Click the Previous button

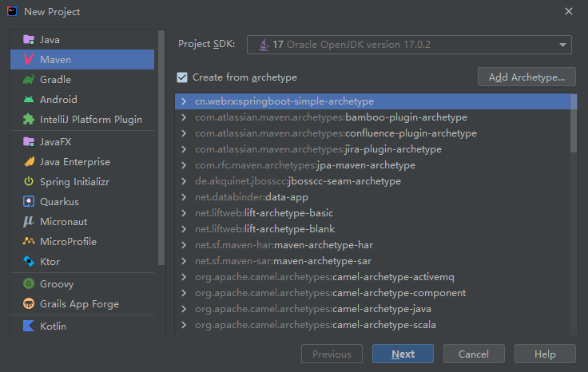coord(332,354)
